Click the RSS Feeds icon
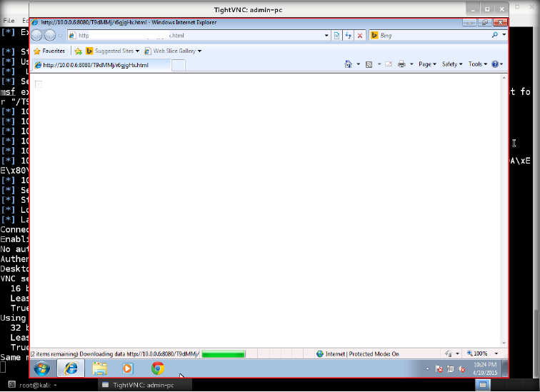 point(369,64)
